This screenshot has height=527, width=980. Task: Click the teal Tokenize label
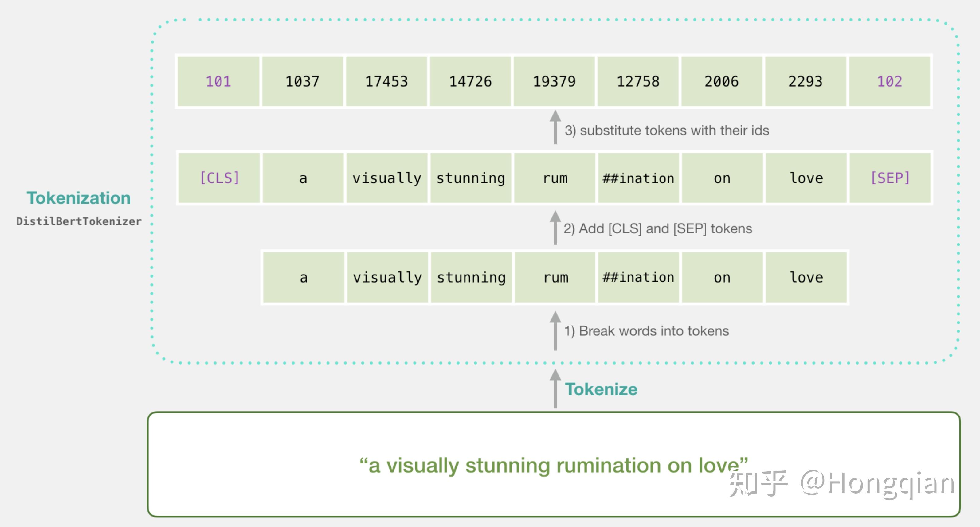point(601,389)
